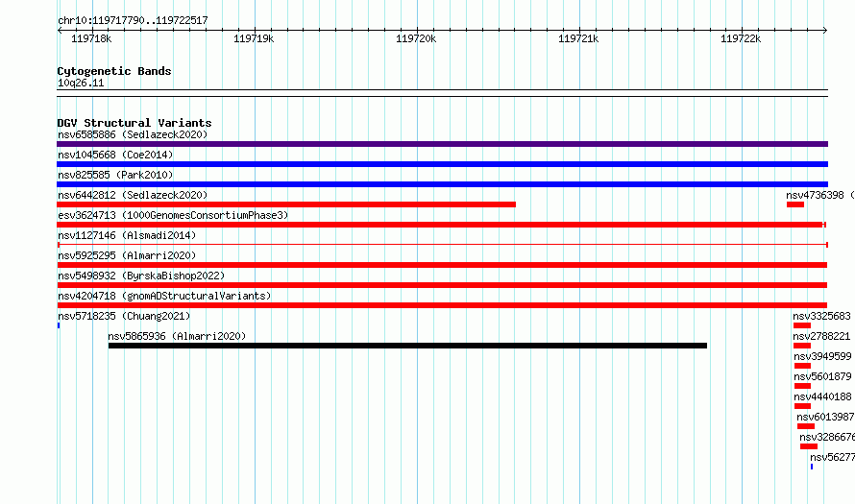The image size is (855, 504).
Task: Click the short red bar under nsv3325683
Action: click(802, 325)
